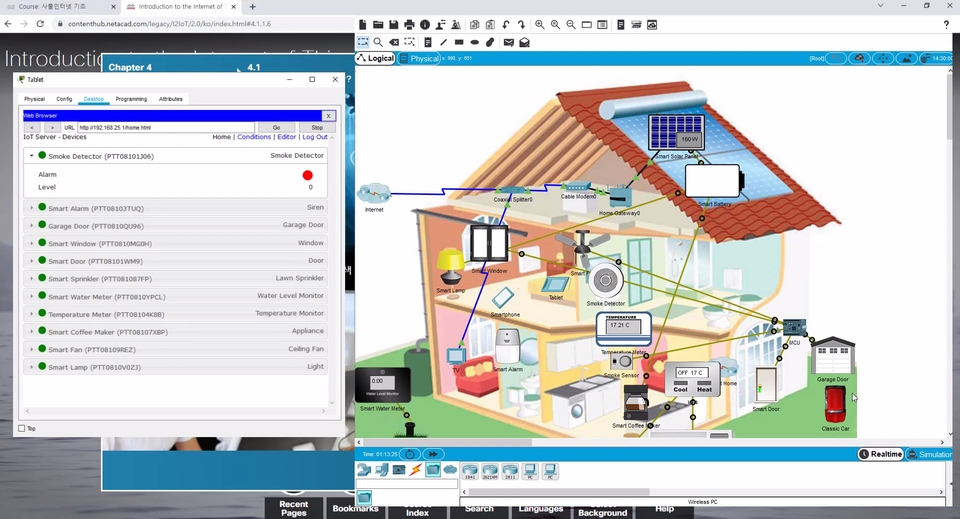Expand the Temperature Meter entry
The image size is (960, 519).
(x=32, y=314)
